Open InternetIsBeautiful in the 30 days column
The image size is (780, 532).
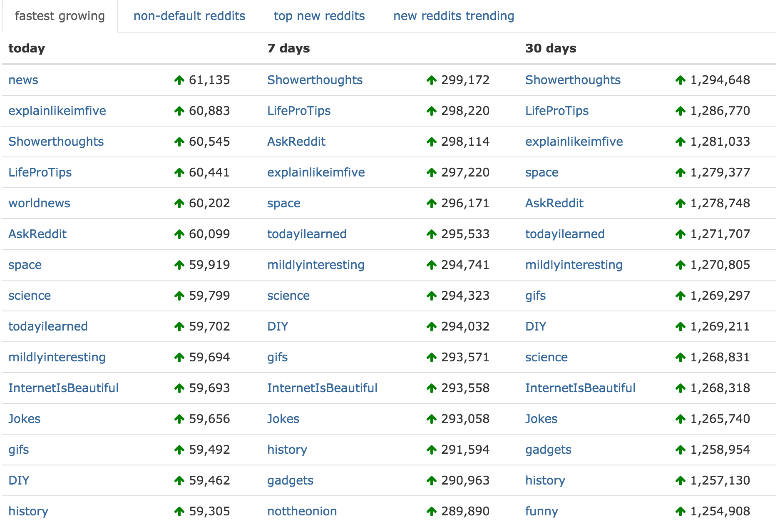[580, 388]
